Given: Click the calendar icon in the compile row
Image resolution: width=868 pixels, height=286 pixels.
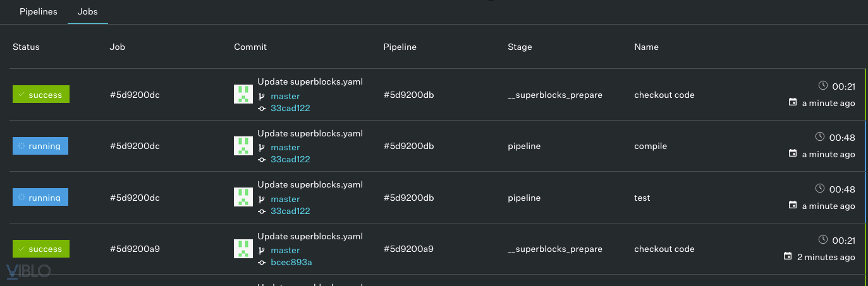Looking at the screenshot, I should click(793, 153).
